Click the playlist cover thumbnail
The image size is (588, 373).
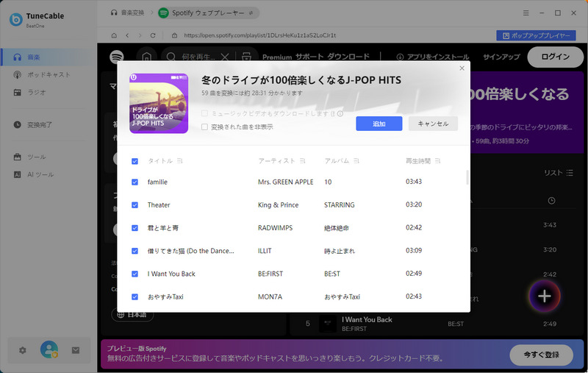pos(159,103)
